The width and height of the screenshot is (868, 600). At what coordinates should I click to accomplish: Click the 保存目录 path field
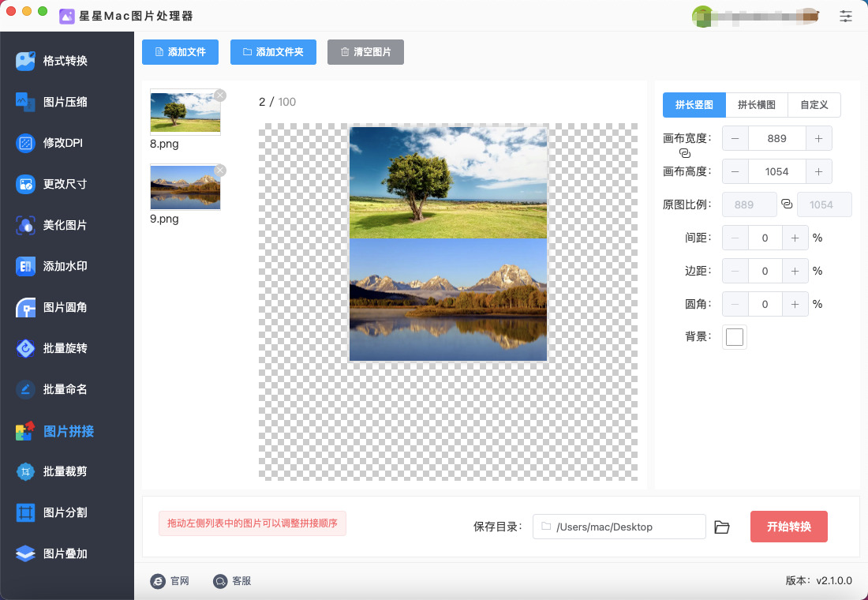click(x=619, y=527)
